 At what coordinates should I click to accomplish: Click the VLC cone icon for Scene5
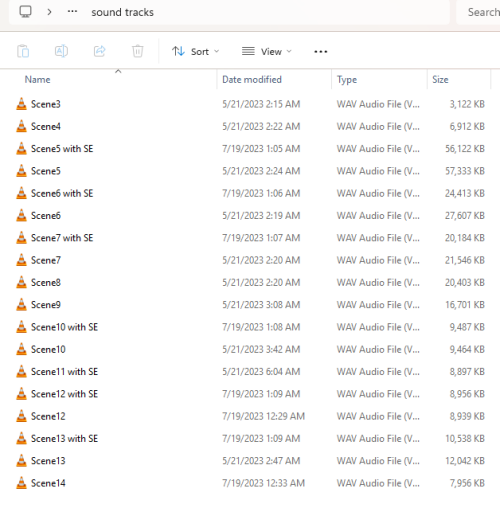21,171
